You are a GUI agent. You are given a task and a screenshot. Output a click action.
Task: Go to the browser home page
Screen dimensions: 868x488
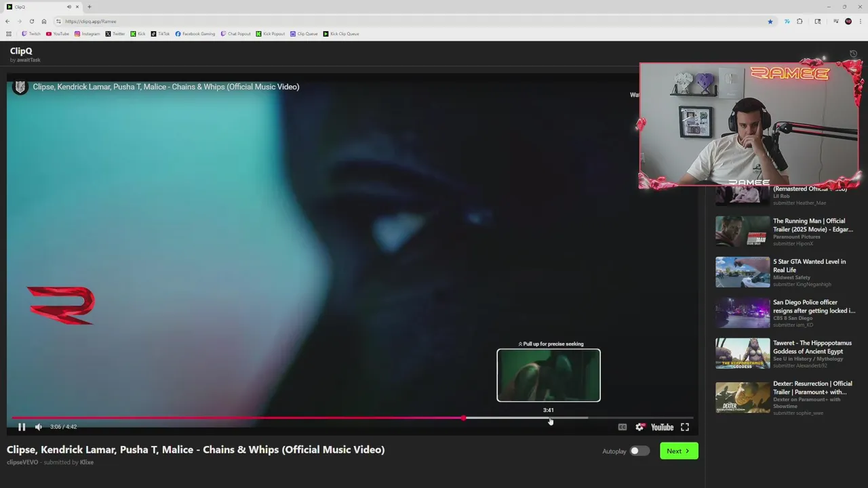[44, 22]
